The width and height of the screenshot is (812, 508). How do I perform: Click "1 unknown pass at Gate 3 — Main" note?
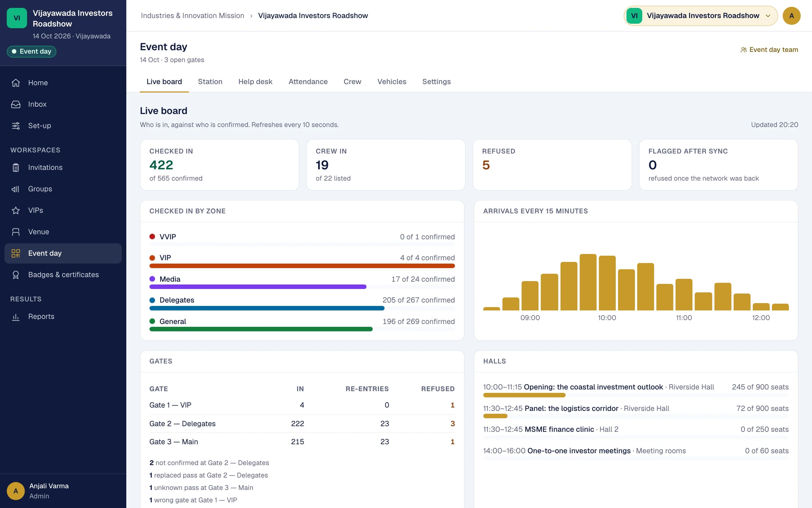click(201, 487)
